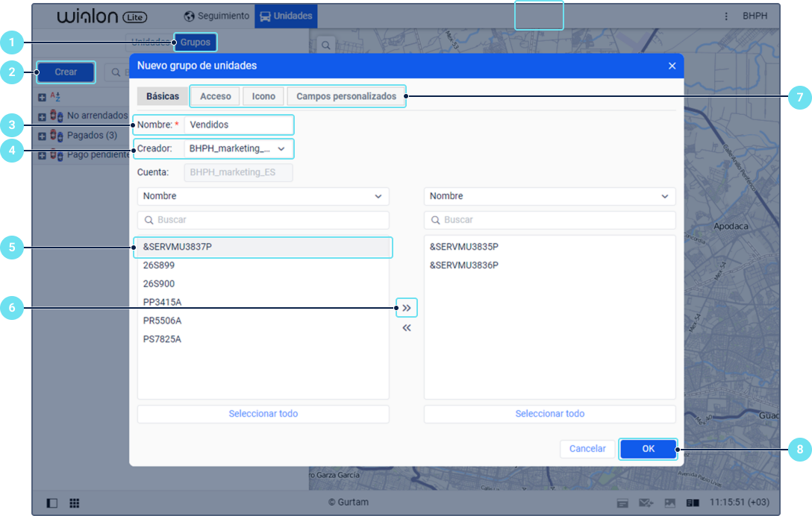The image size is (812, 516).
Task: Select the Acceso tab
Action: 216,96
